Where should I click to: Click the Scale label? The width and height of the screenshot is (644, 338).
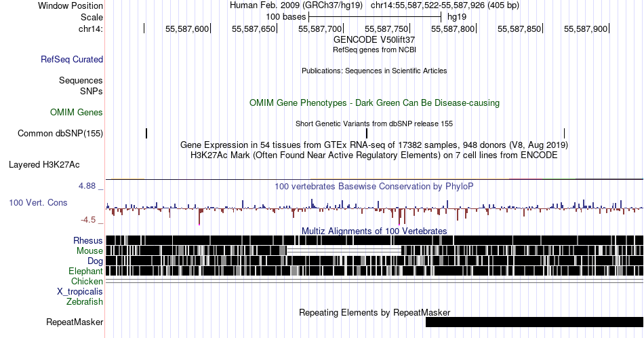[x=92, y=17]
